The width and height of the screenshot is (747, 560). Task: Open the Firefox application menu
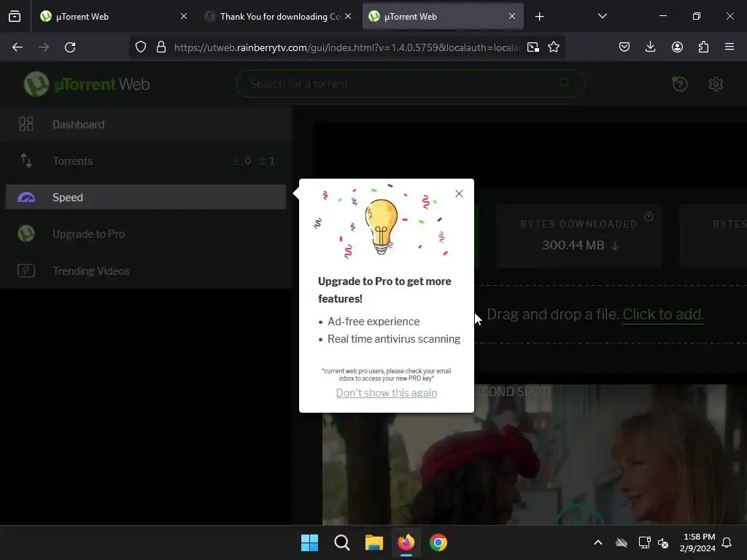(729, 47)
